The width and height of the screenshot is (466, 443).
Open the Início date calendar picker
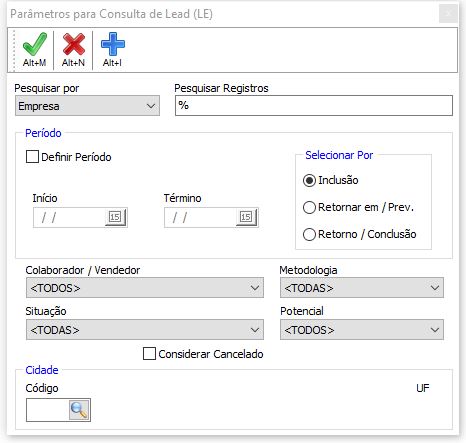pos(115,217)
